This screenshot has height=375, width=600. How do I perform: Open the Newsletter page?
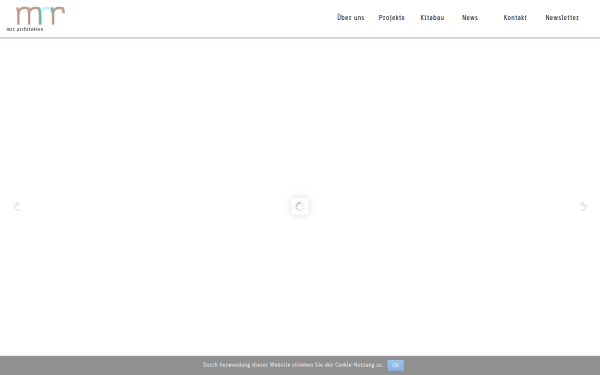coord(562,18)
